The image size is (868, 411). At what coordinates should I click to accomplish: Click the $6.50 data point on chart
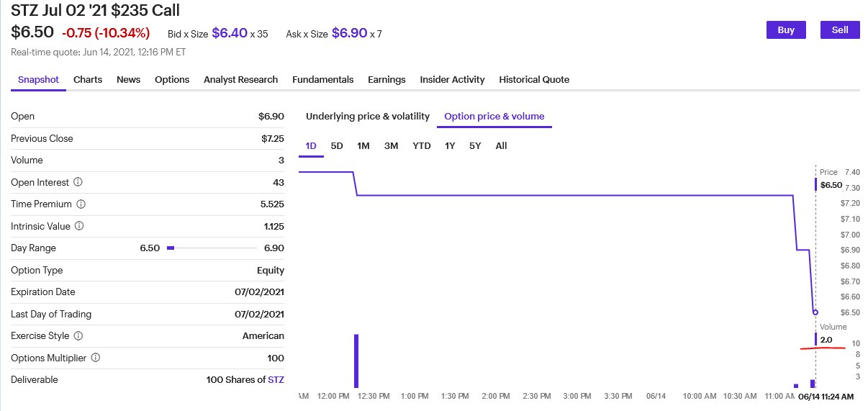(815, 312)
